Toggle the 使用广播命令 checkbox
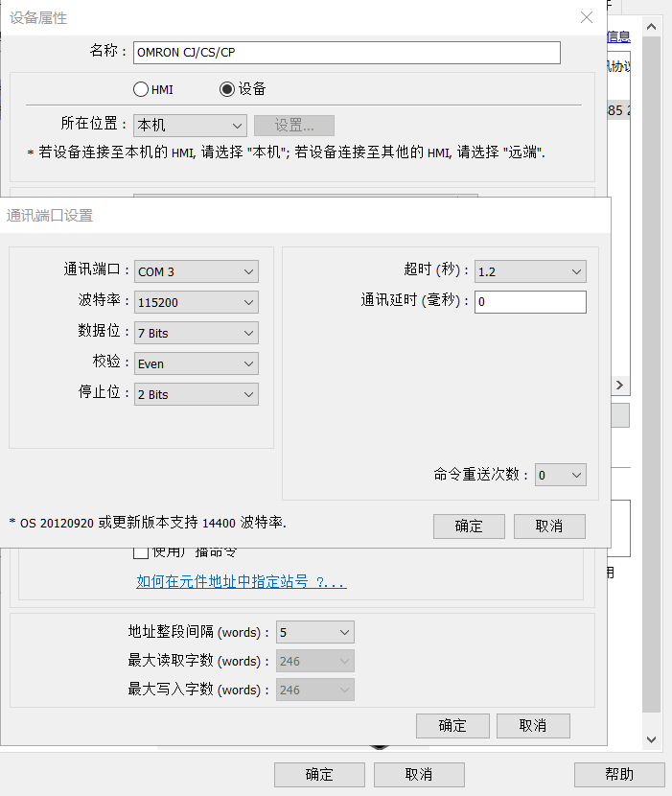672x796 pixels. point(141,551)
